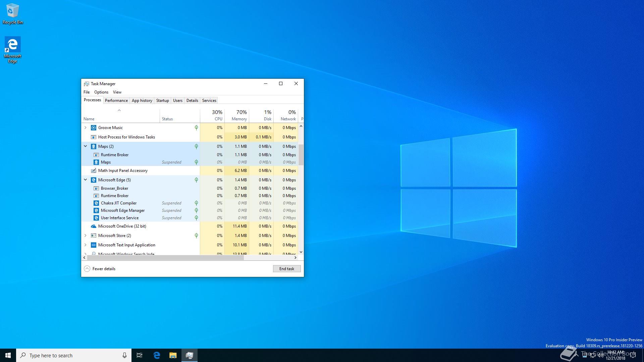The height and width of the screenshot is (362, 644).
Task: Select Microsoft OneDrive (32 bit) row
Action: (x=190, y=226)
